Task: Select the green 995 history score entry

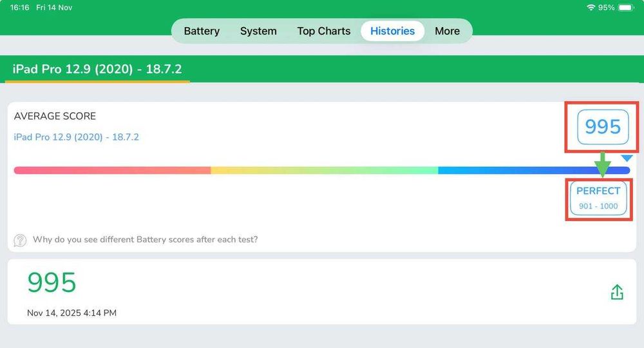Action: tap(52, 282)
